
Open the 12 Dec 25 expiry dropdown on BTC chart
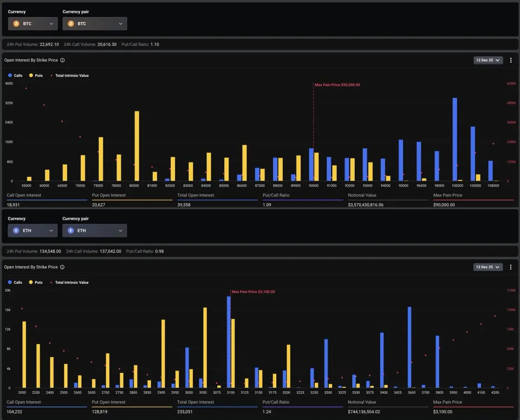click(x=488, y=60)
